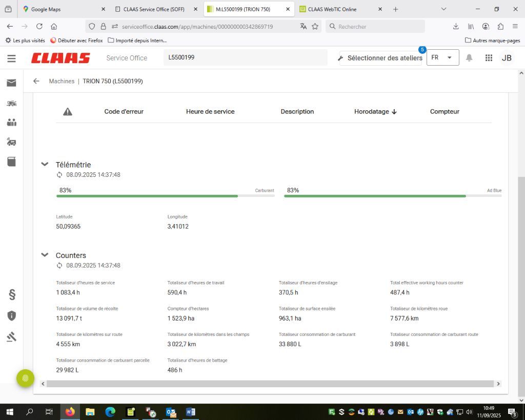Image resolution: width=525 pixels, height=420 pixels.
Task: Switch to CLAAS WebTIC Online tab
Action: pyautogui.click(x=339, y=9)
